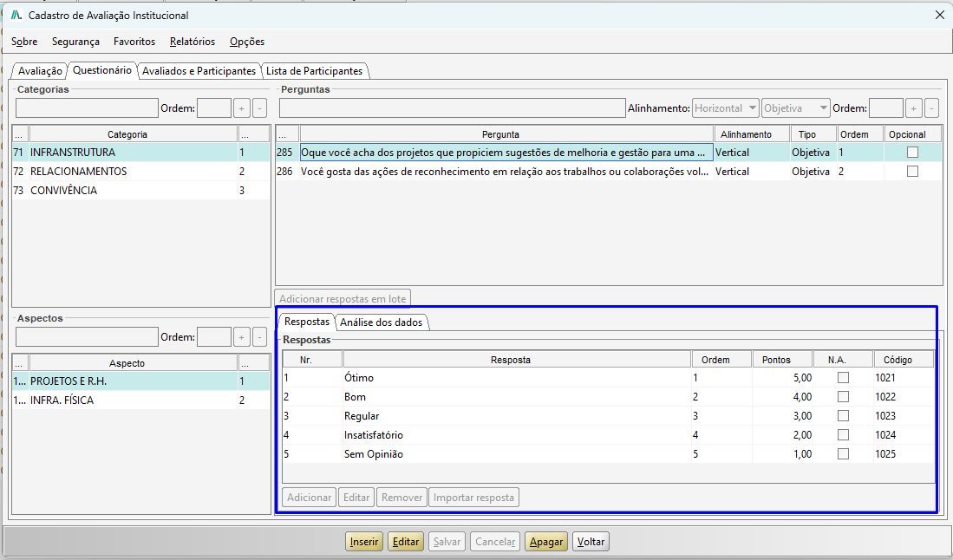The image size is (953, 560).
Task: Open the Favoritos menu
Action: tap(134, 42)
